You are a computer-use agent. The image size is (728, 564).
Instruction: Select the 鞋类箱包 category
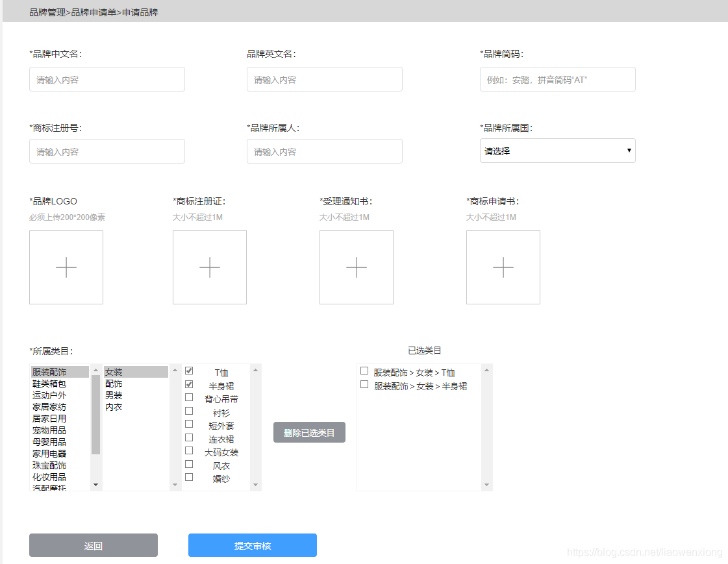pos(51,384)
